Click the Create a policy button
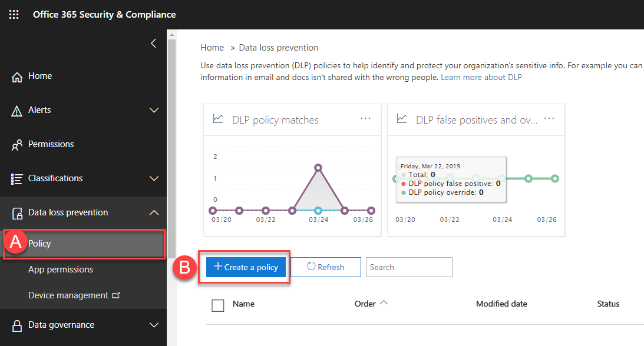The width and height of the screenshot is (644, 346). point(246,267)
